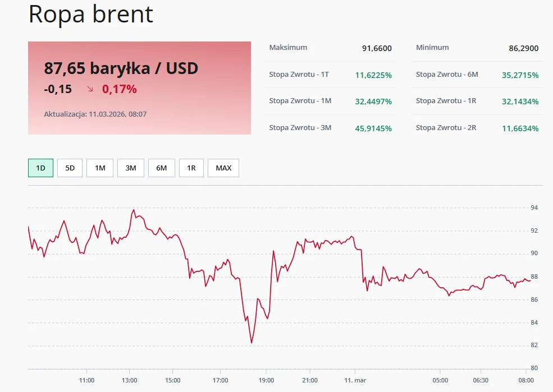Viewport: 553px width, 392px height.
Task: Click the Stopa Zwrotu - 3M value 45,9145%
Action: click(x=373, y=127)
